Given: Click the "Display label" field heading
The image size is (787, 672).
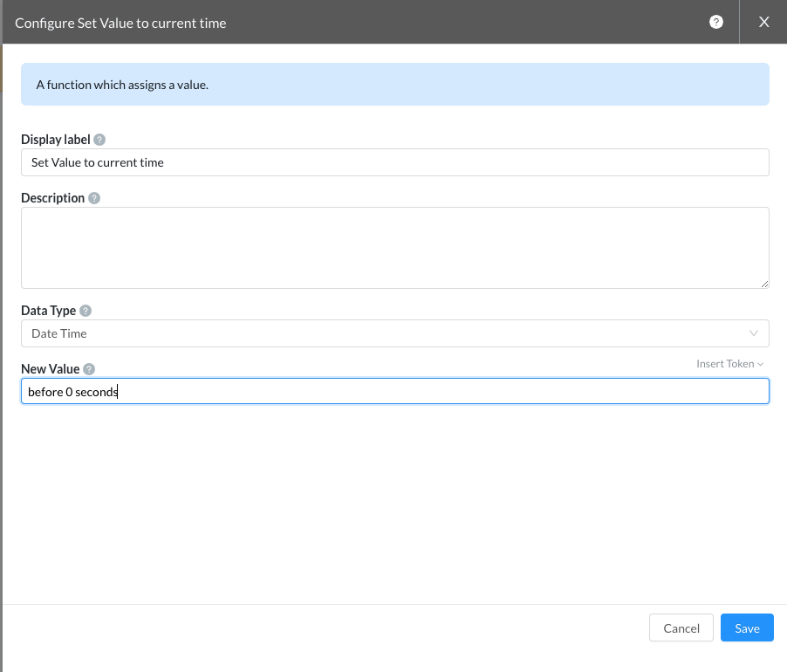Looking at the screenshot, I should (x=56, y=140).
